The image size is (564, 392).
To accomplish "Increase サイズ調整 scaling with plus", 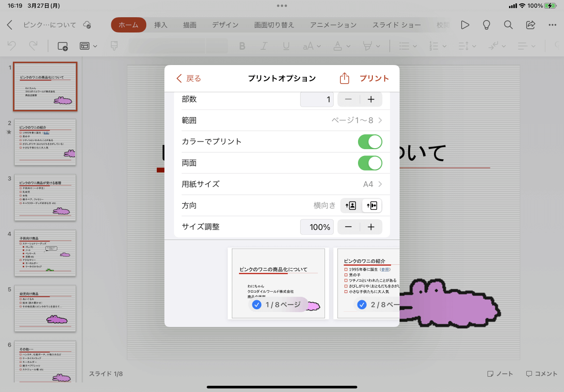I will [x=371, y=227].
